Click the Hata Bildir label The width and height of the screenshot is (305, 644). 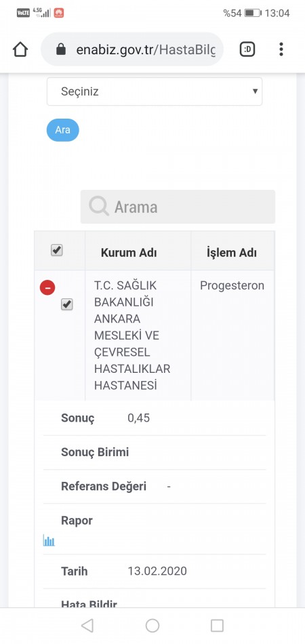click(89, 604)
